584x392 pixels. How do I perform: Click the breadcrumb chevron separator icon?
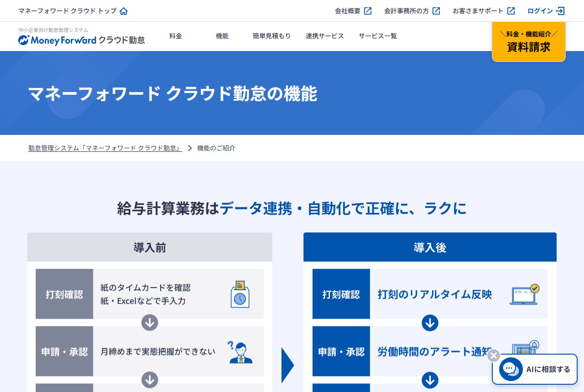pyautogui.click(x=190, y=148)
